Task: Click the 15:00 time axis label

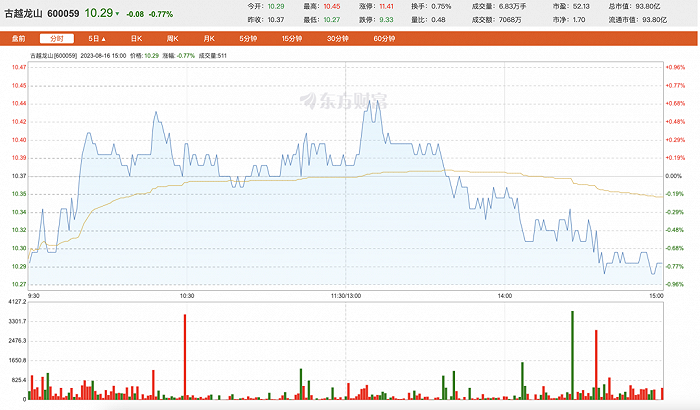Action: 656,296
